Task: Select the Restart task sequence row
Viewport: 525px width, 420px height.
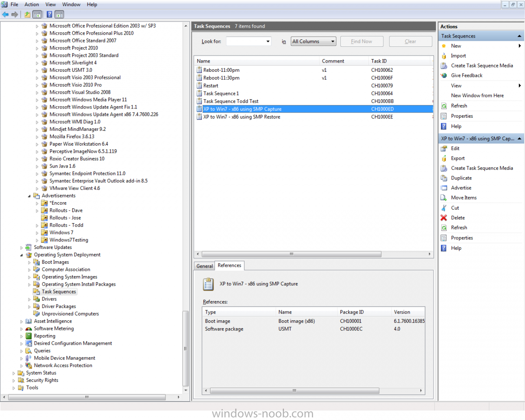Action: click(313, 86)
